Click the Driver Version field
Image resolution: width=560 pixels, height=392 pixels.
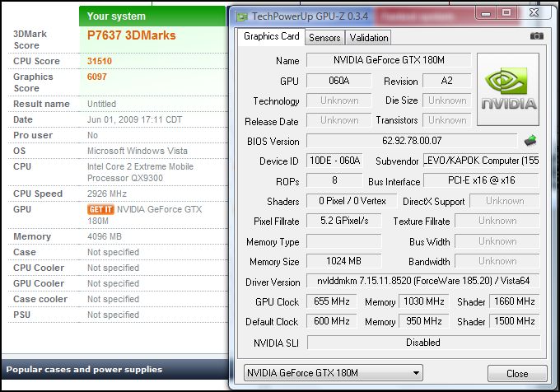[x=423, y=281]
